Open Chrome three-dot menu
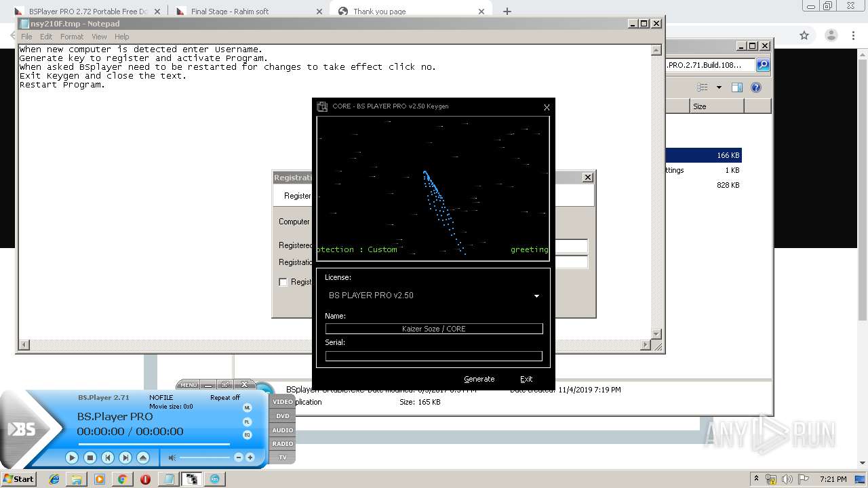The image size is (868, 488). tap(854, 35)
